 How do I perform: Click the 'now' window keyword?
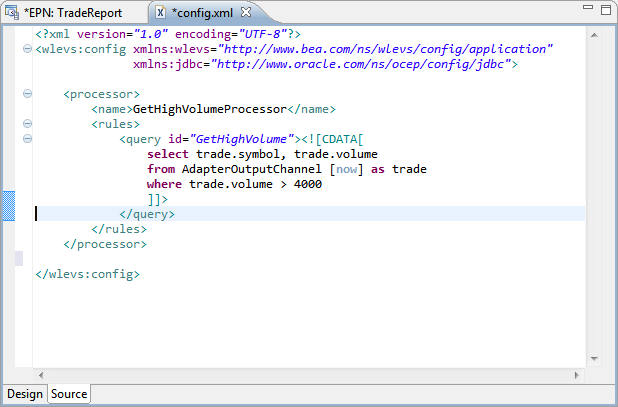click(x=346, y=169)
